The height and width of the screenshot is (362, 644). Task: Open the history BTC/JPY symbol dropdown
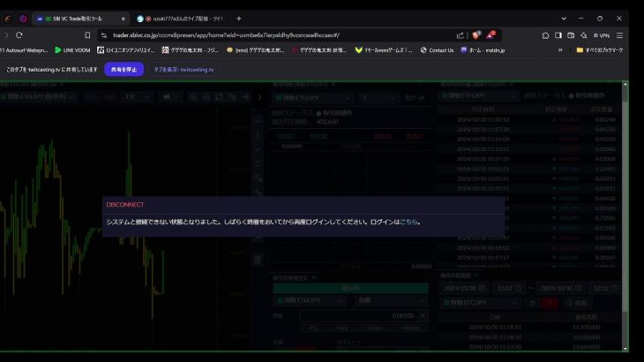pyautogui.click(x=480, y=303)
